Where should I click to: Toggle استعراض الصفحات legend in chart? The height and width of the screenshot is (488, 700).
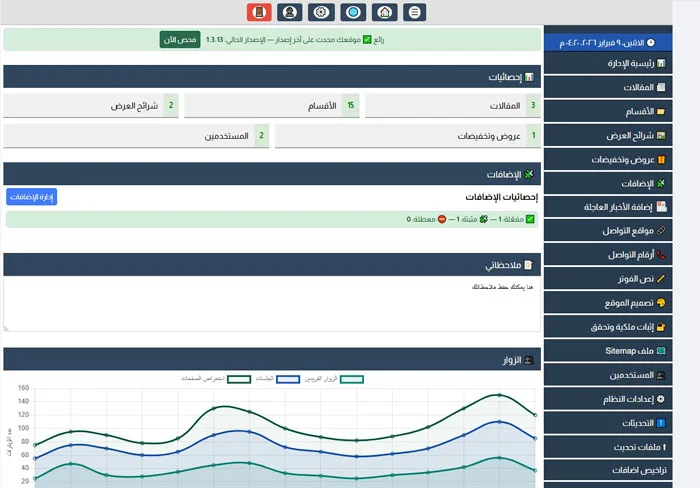238,379
